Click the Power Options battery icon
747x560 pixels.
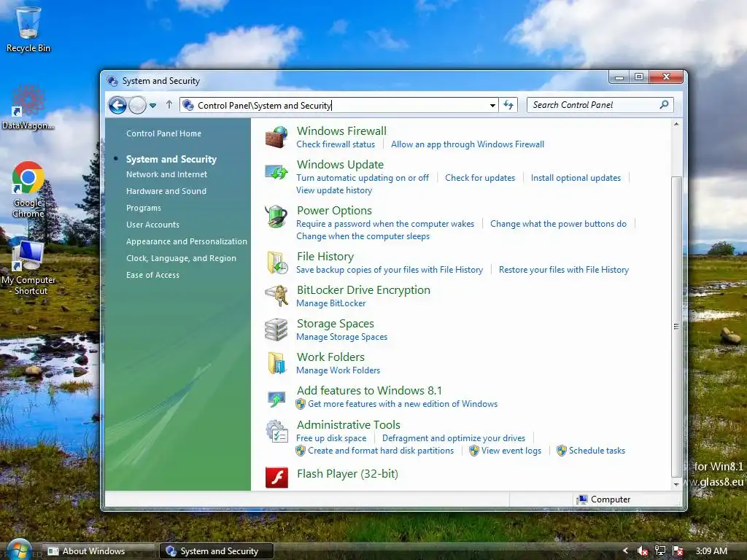click(276, 217)
